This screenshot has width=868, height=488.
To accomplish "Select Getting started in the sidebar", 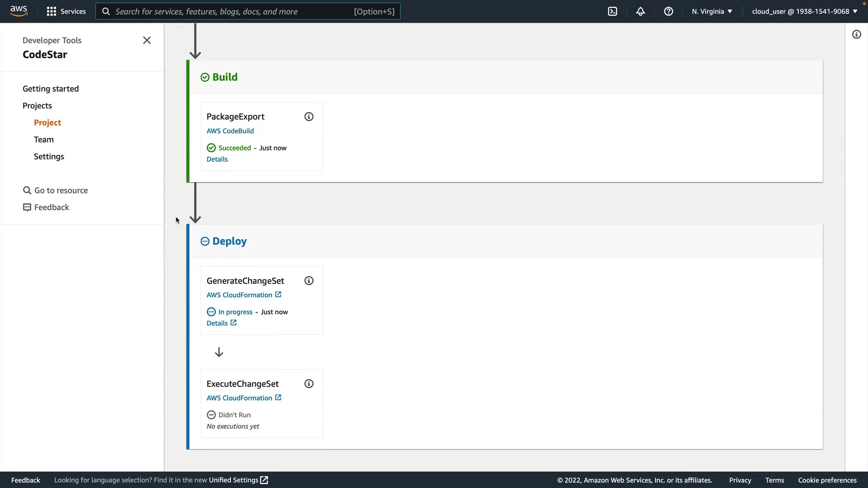I will [x=51, y=89].
